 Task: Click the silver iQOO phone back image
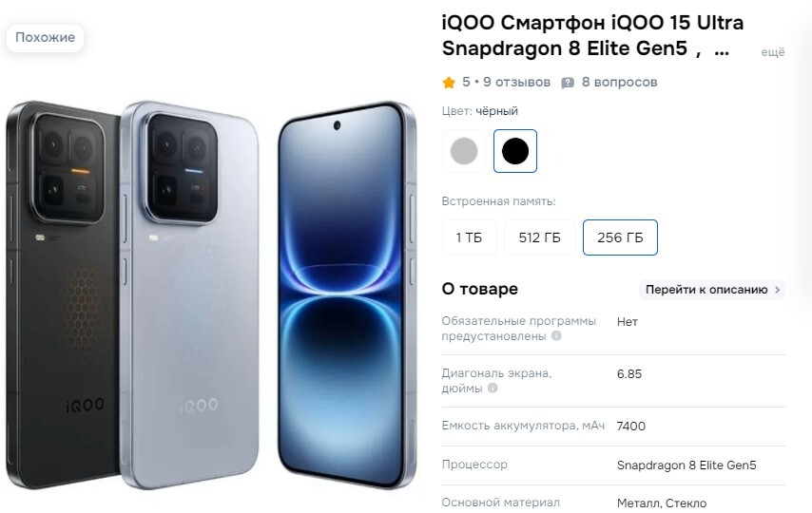189,295
